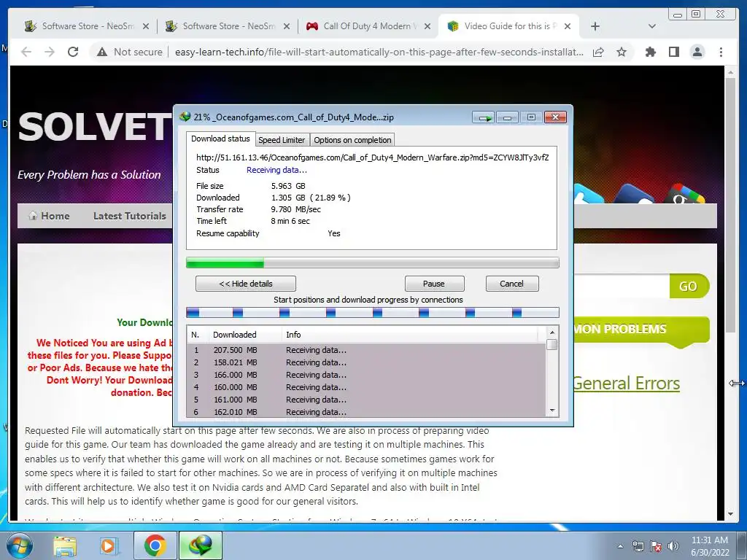Open a new tab with plus icon
The height and width of the screenshot is (560, 747).
click(x=595, y=26)
